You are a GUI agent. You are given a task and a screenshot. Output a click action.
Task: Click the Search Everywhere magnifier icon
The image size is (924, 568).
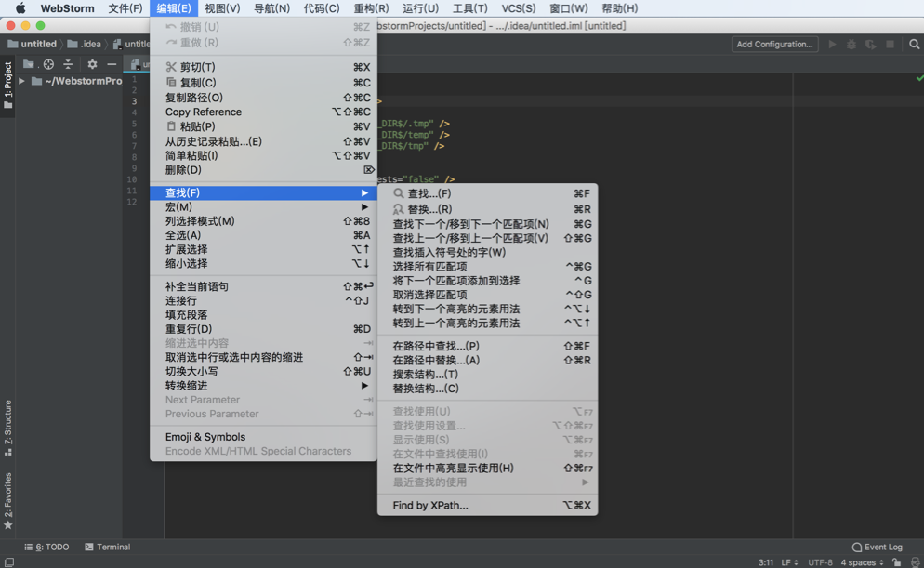point(914,45)
